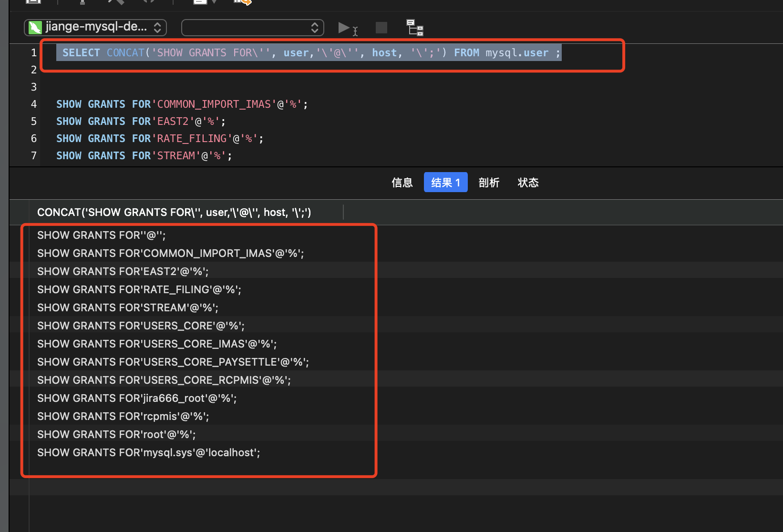Click the save icon in top toolbar
Viewport: 783px width, 532px height.
(33, 2)
